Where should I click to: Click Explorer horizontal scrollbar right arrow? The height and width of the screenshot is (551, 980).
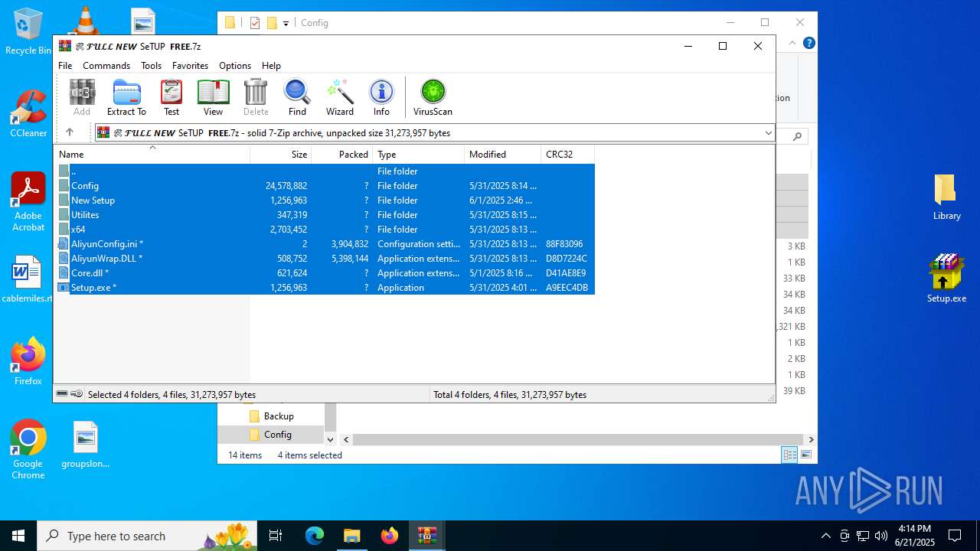811,439
